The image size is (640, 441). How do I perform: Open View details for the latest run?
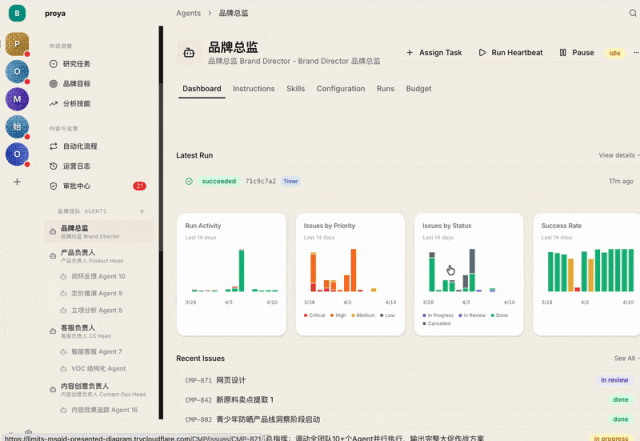617,155
